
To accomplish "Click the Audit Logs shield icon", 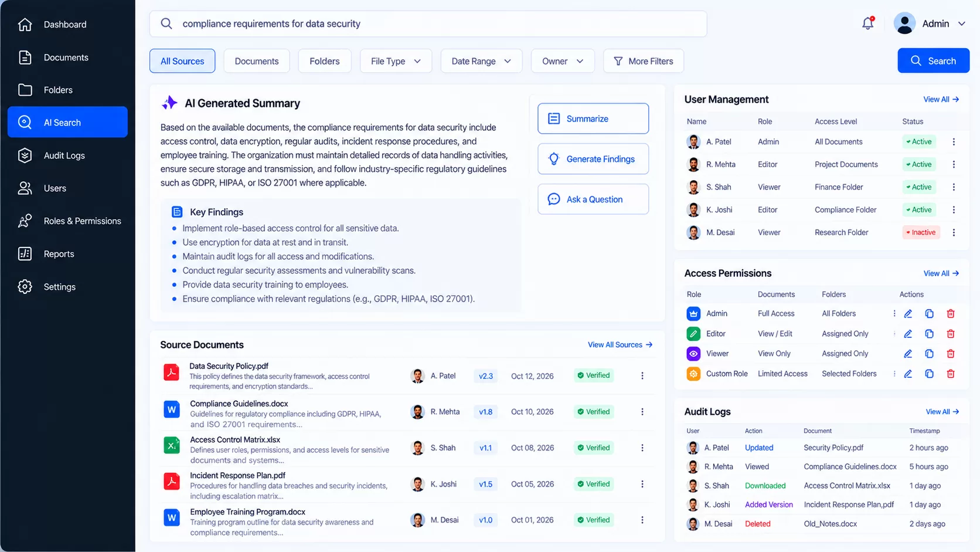I will tap(25, 155).
